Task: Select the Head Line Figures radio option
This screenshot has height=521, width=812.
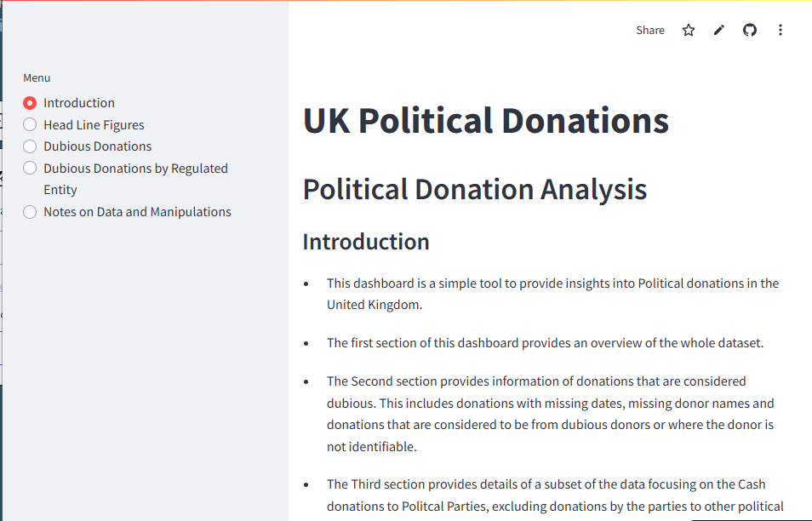Action: 30,125
